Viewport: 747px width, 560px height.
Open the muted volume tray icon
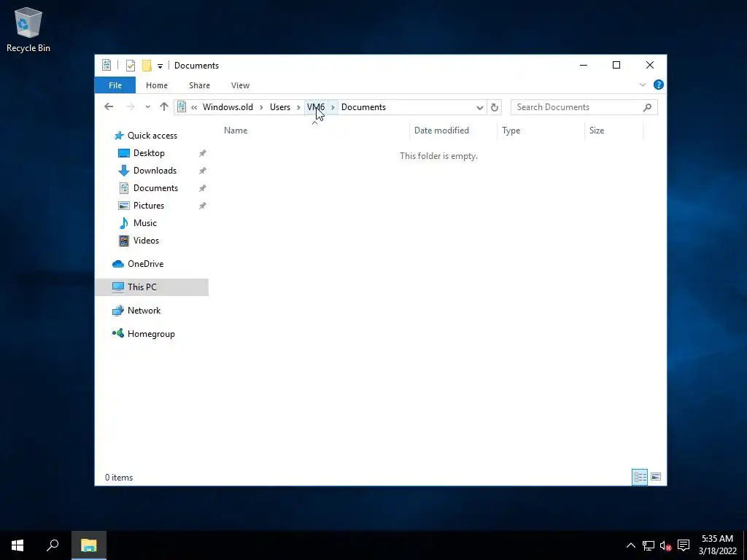pos(665,545)
